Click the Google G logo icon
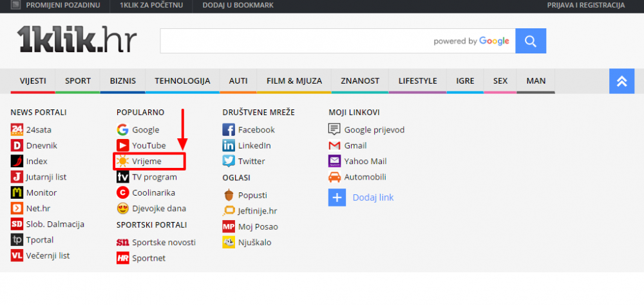The height and width of the screenshot is (305, 644). [x=123, y=130]
